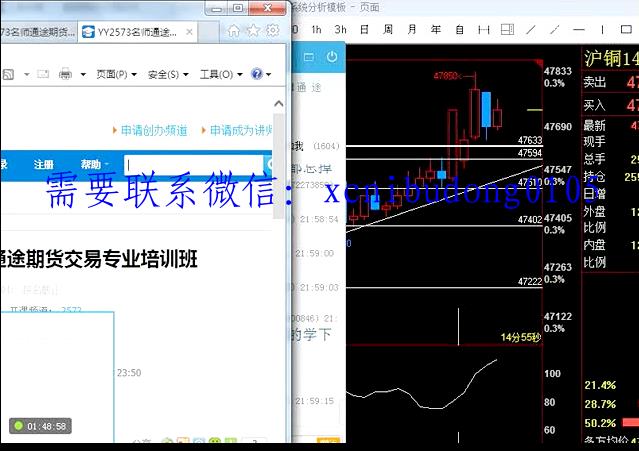Select the first diagonal trend line tool

tap(531, 30)
